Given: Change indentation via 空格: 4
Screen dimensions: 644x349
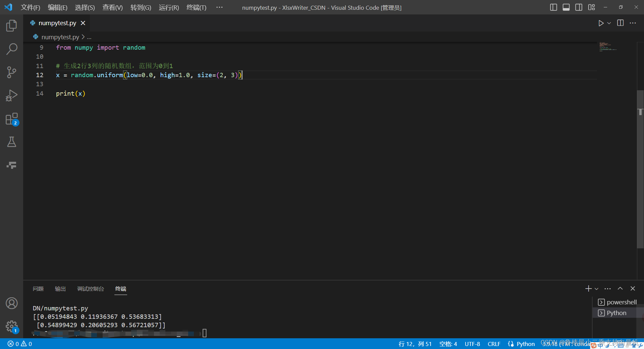Looking at the screenshot, I should point(448,344).
